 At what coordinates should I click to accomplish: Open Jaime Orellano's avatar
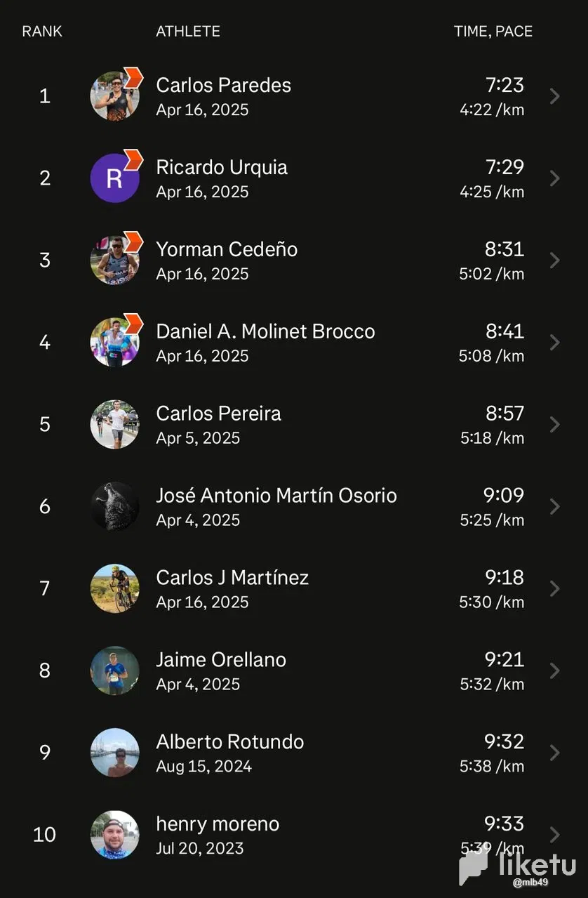point(114,671)
